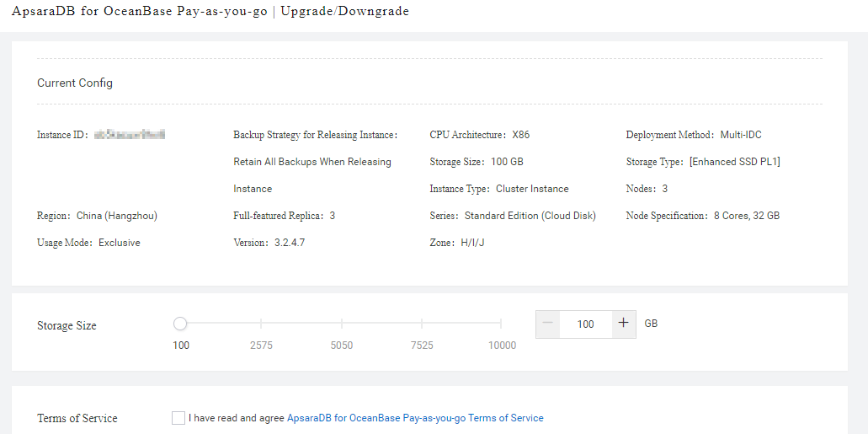Click the Full-featured Replica value 3

click(333, 217)
